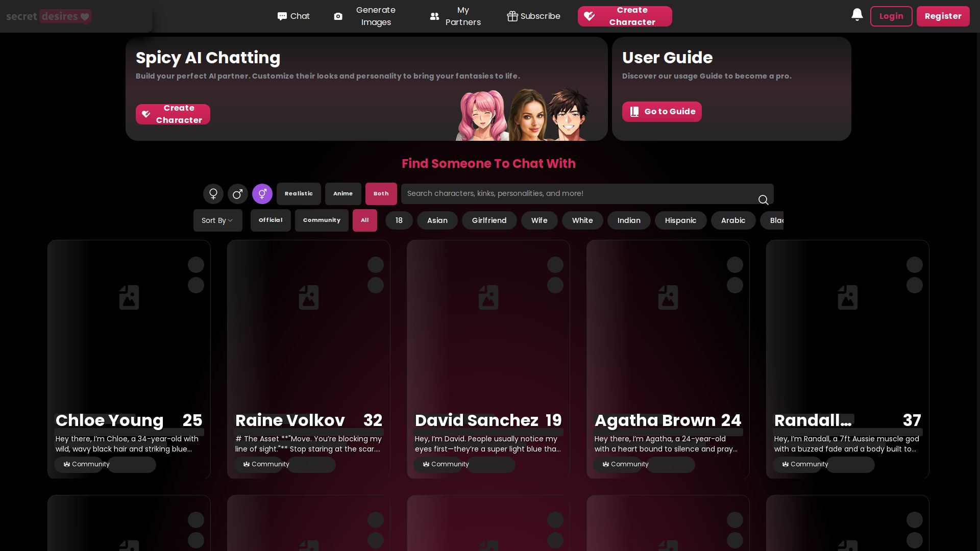Select the male gender filter icon
This screenshot has height=551, width=980.
[x=238, y=194]
